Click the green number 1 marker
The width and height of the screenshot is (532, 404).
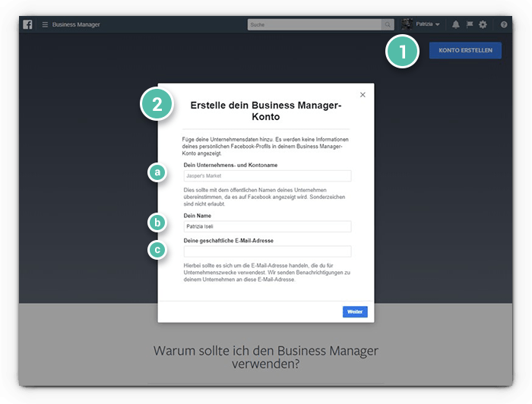click(x=401, y=52)
